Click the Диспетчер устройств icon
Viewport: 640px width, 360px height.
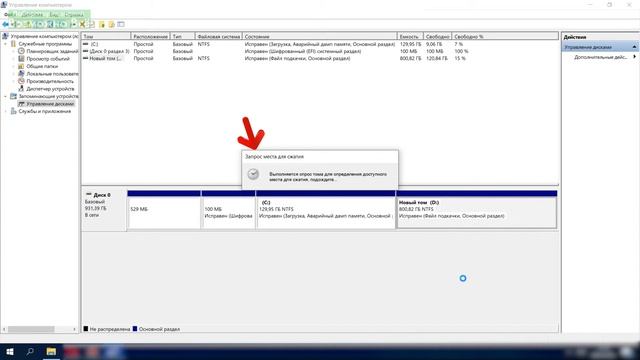21,89
